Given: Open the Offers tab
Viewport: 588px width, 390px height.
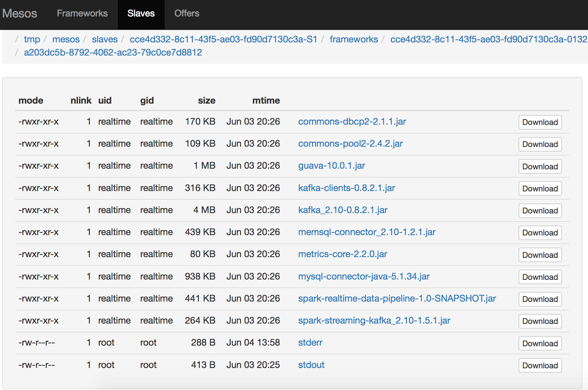Looking at the screenshot, I should [187, 13].
